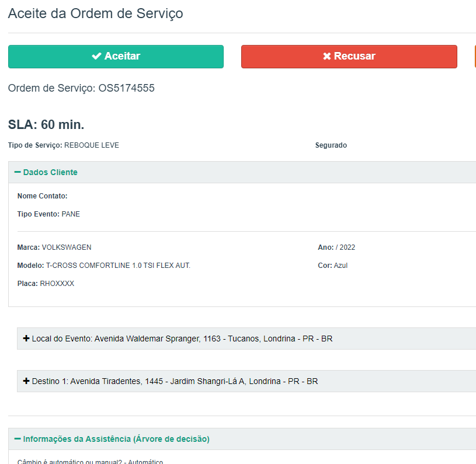Click the minus icon beside Dados Cliente
Viewport: 476px width, 464px height.
pos(18,172)
